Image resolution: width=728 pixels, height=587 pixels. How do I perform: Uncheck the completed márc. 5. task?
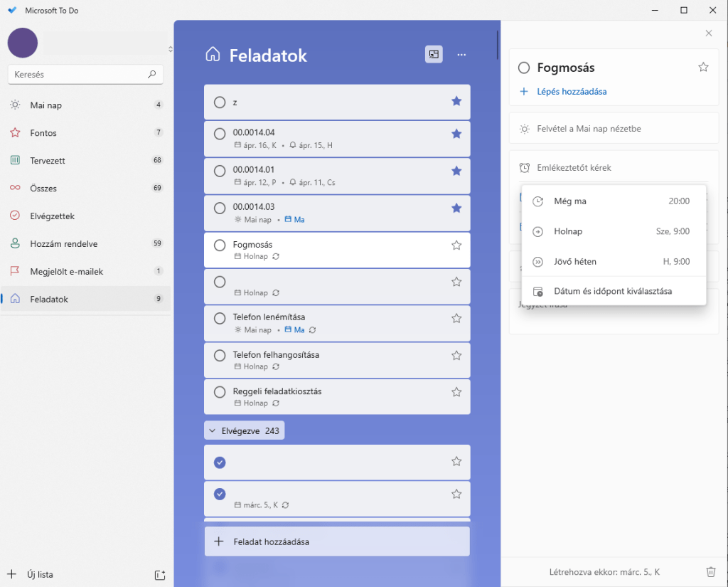coord(220,494)
